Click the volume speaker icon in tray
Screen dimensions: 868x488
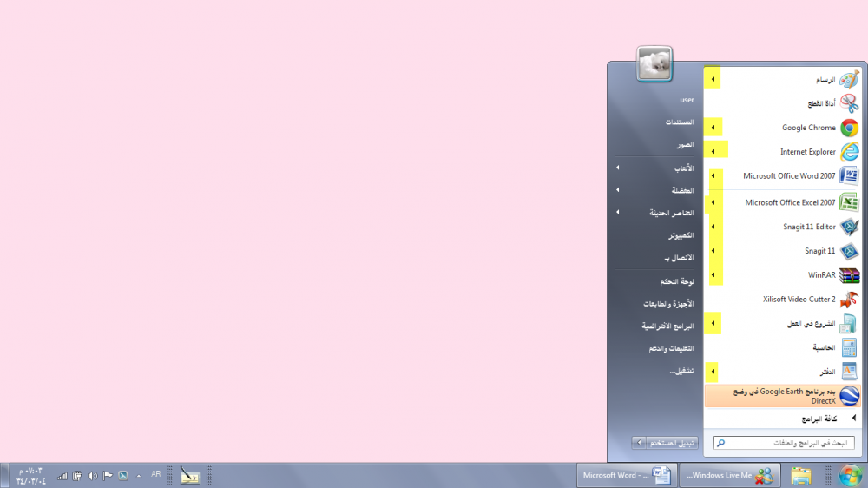[91, 475]
